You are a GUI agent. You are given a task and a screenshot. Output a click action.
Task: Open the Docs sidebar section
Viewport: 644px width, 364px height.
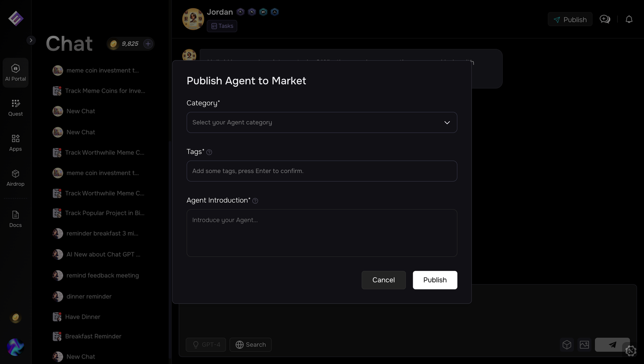16,219
